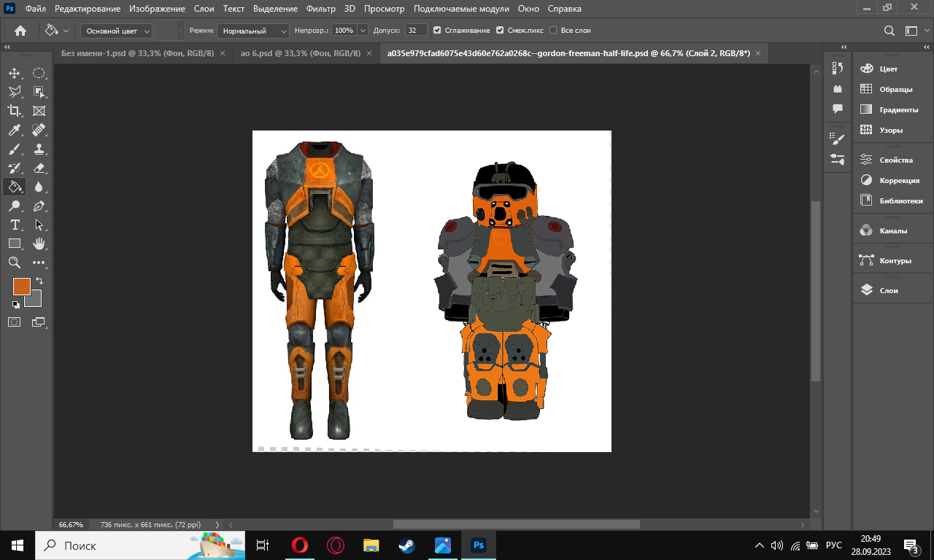Open the Brushes panel icon

point(838,158)
